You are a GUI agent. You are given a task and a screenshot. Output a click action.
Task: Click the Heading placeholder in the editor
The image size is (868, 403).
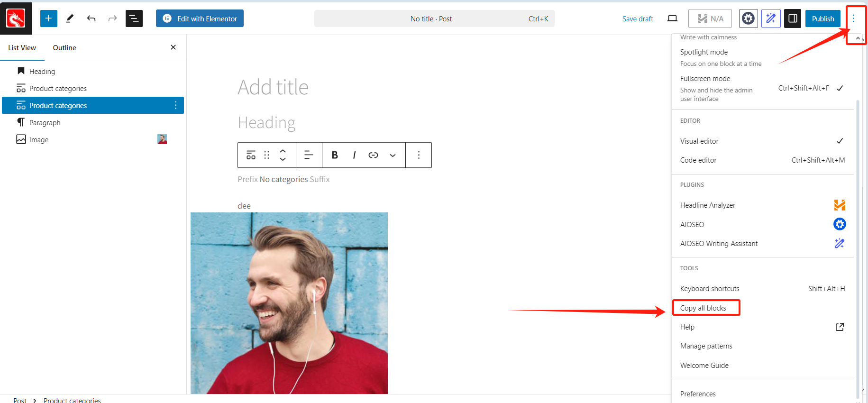click(266, 122)
